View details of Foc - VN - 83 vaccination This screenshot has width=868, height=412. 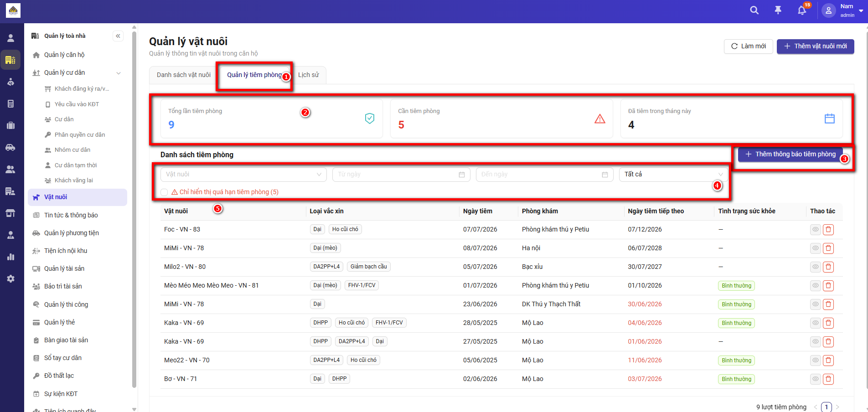tap(816, 230)
